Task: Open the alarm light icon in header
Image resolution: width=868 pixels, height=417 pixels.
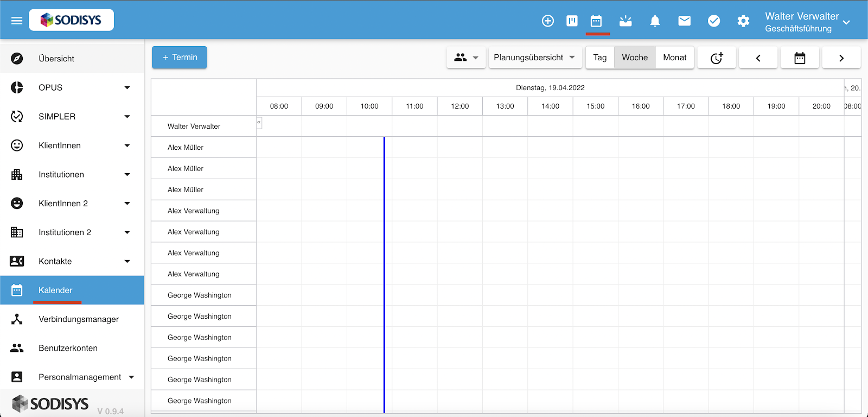Action: tap(626, 21)
